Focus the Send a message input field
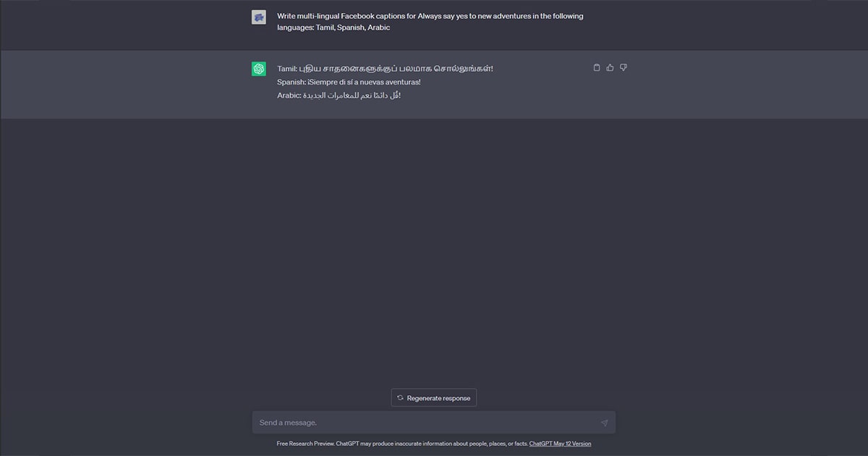The height and width of the screenshot is (456, 868). tap(434, 423)
